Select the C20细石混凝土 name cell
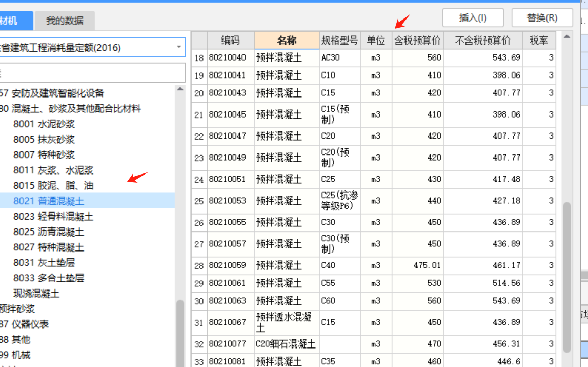The height and width of the screenshot is (367, 588). [287, 344]
